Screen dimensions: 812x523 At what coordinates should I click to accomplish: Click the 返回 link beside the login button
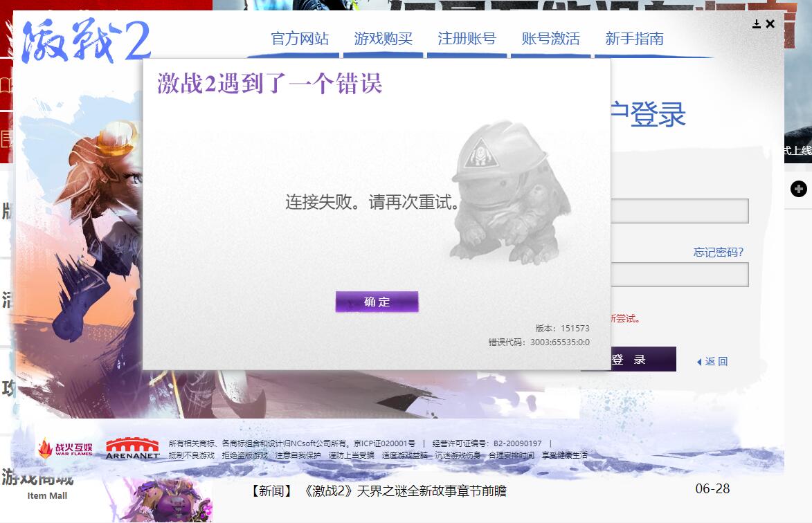click(x=712, y=361)
